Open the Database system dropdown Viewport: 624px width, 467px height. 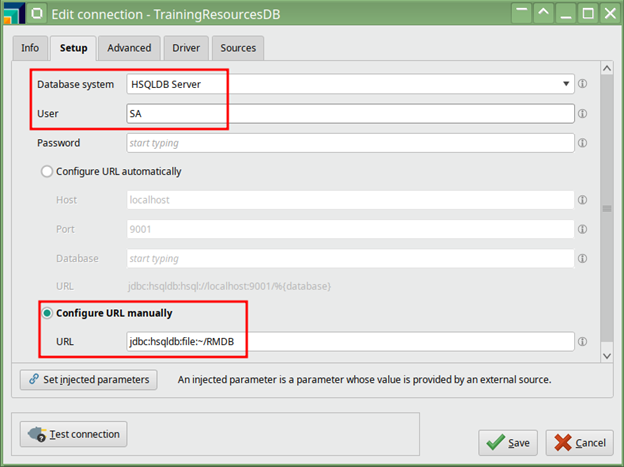click(x=350, y=84)
